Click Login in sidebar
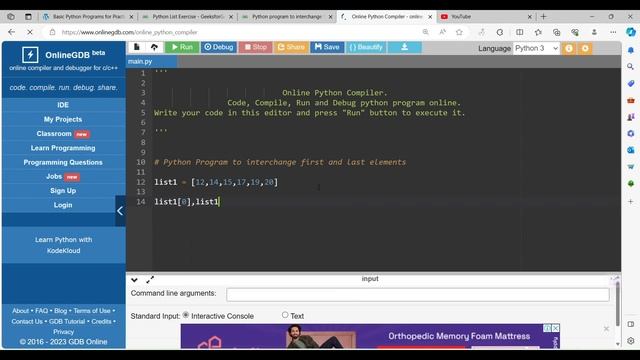The width and height of the screenshot is (640, 360). point(63,205)
